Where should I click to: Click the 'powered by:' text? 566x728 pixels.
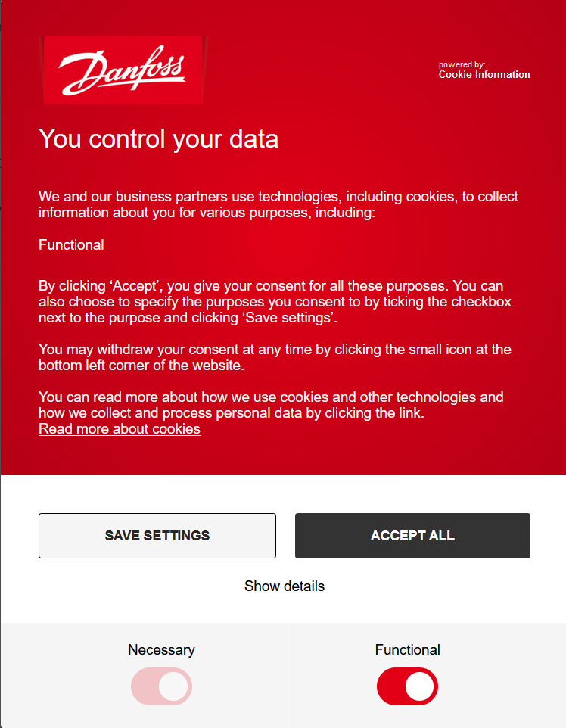point(462,65)
